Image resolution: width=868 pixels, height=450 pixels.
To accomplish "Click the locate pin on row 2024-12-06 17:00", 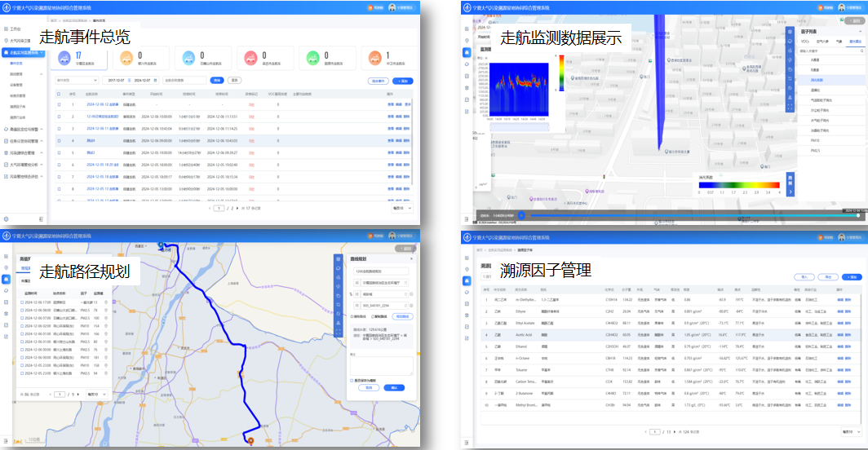I will point(106,302).
